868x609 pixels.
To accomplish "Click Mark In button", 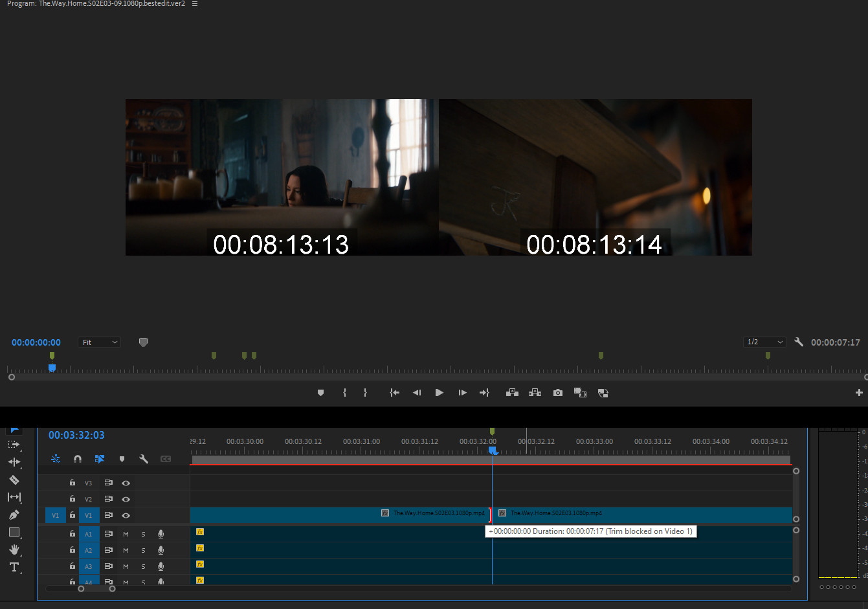I will [344, 393].
